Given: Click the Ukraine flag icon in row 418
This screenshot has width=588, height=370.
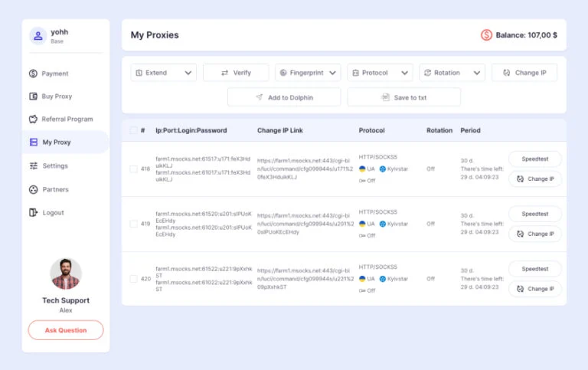Looking at the screenshot, I should pos(362,169).
